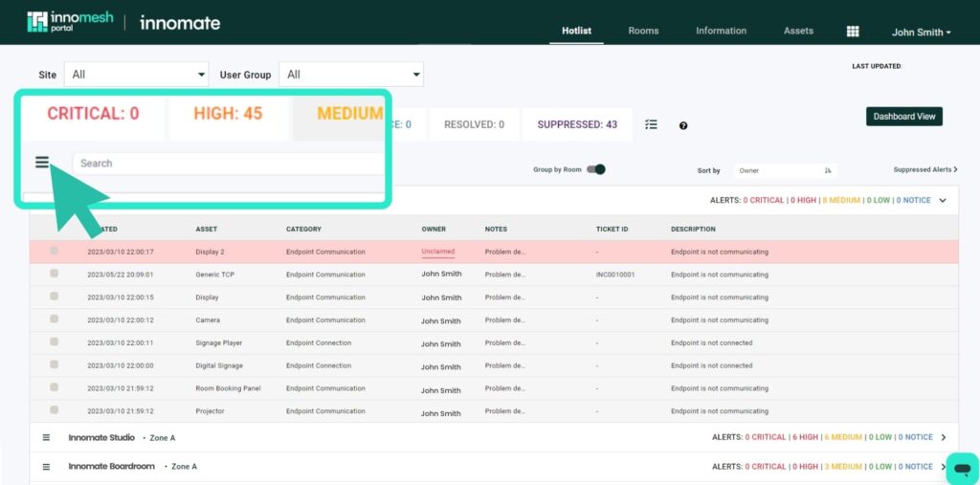Click John Smith owner in Camera row
This screenshot has width=980, height=485.
click(x=440, y=321)
